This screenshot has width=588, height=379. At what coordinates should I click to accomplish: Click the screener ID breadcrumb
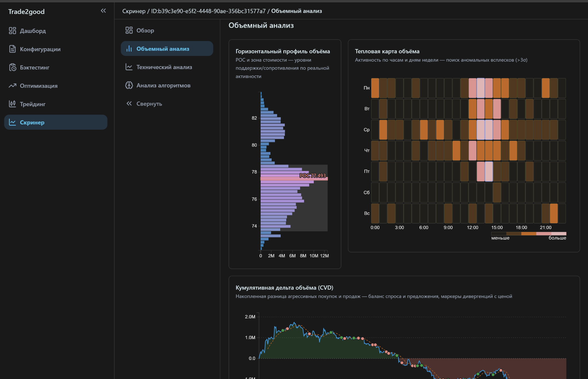(x=208, y=11)
